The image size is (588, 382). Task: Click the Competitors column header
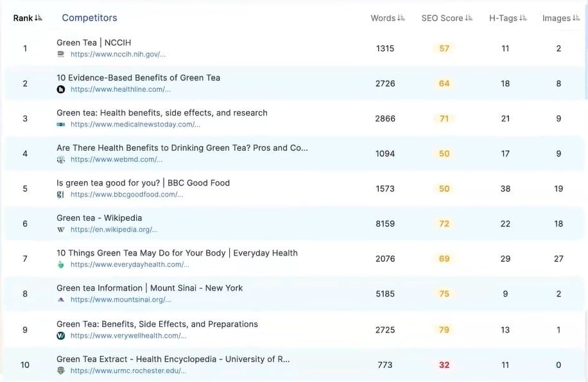point(89,18)
